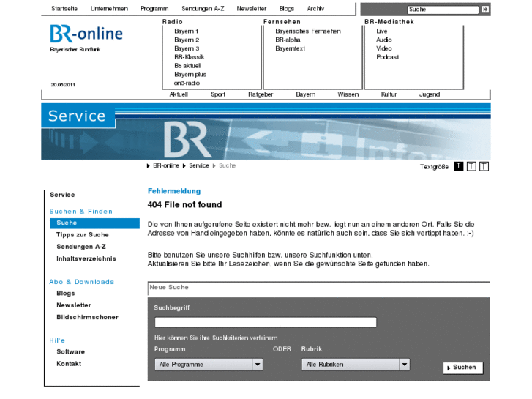Select the medium text size icon

coord(471,166)
